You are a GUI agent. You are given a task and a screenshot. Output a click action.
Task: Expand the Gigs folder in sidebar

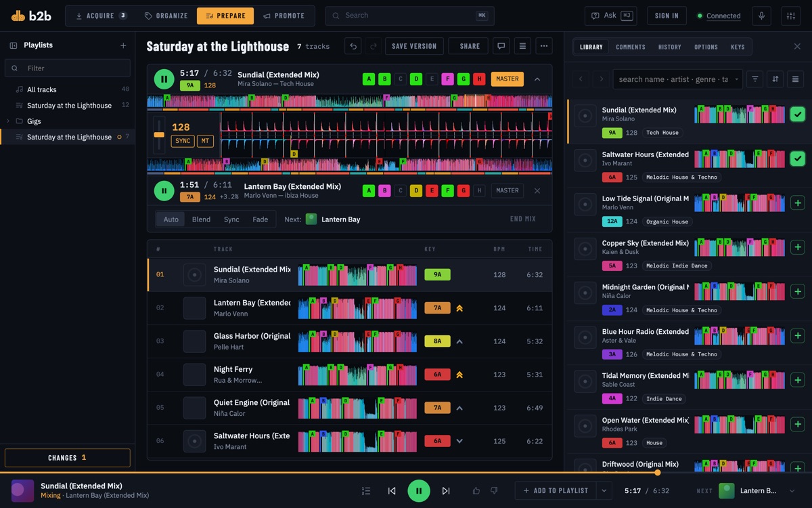(x=8, y=121)
